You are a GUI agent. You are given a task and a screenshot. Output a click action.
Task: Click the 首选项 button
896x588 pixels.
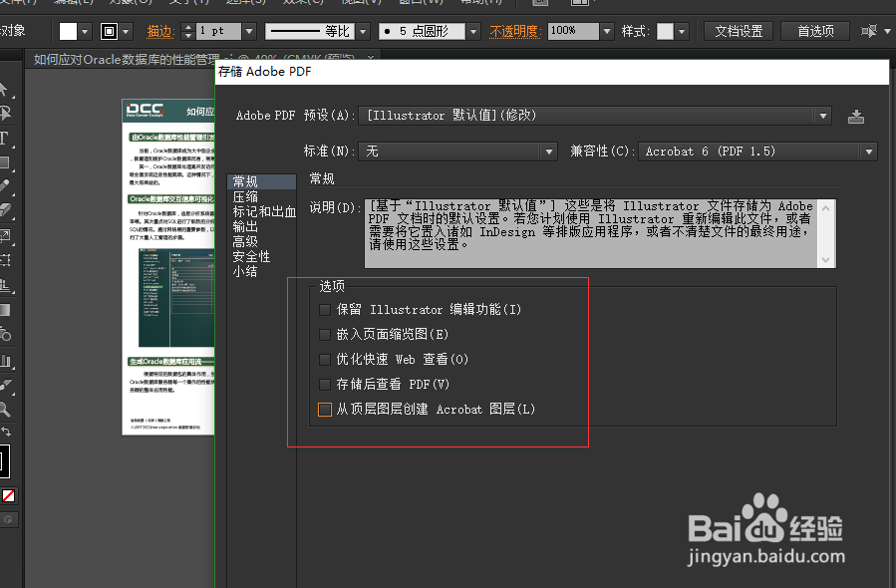point(815,31)
